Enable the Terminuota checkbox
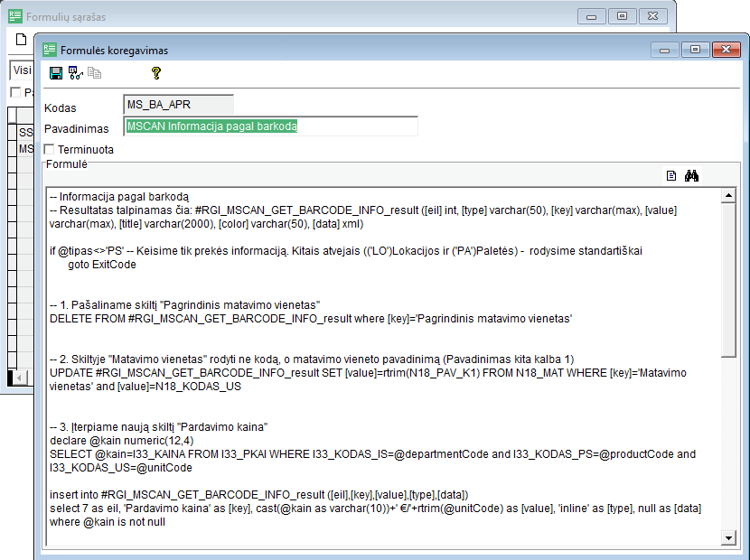Viewport: 750px width, 560px height. (x=50, y=149)
